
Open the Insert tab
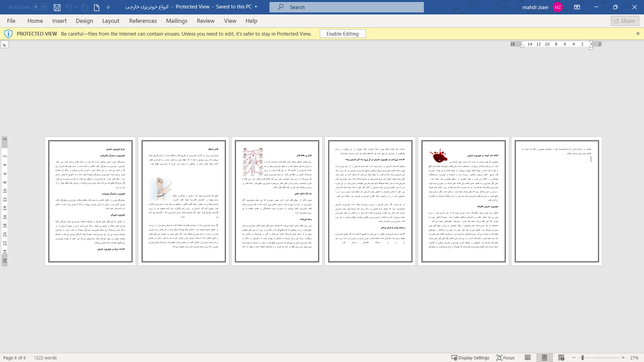(x=59, y=21)
